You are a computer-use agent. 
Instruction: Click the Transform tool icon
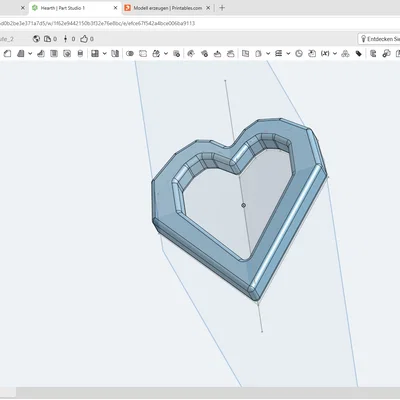156,53
